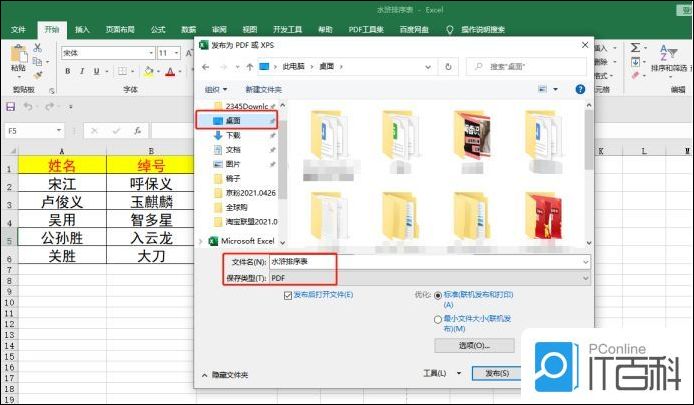Click the change view icon in dialog
The width and height of the screenshot is (694, 405).
pos(542,89)
